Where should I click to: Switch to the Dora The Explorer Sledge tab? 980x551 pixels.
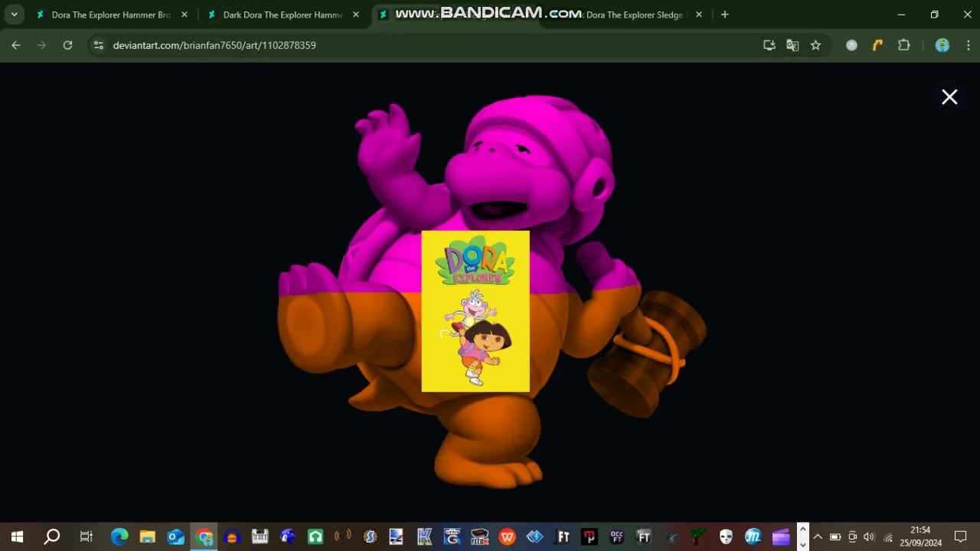click(628, 15)
